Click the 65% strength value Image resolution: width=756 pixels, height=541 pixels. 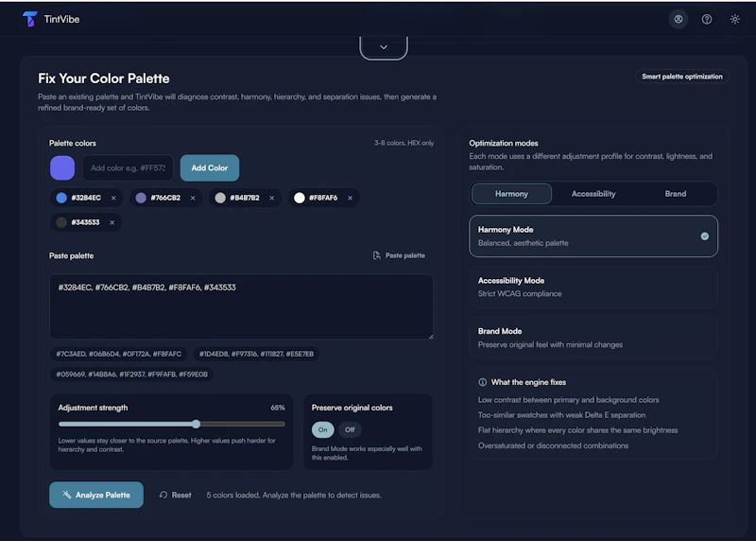(x=278, y=408)
